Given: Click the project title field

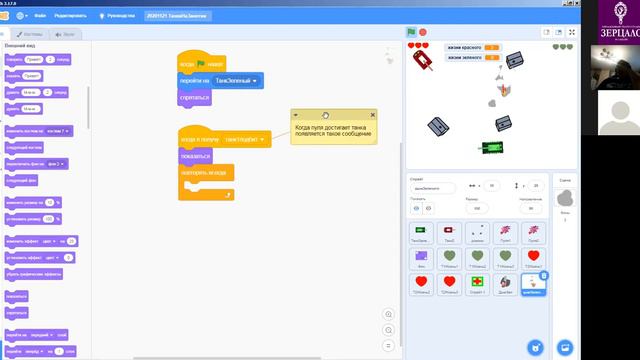Looking at the screenshot, I should point(177,16).
